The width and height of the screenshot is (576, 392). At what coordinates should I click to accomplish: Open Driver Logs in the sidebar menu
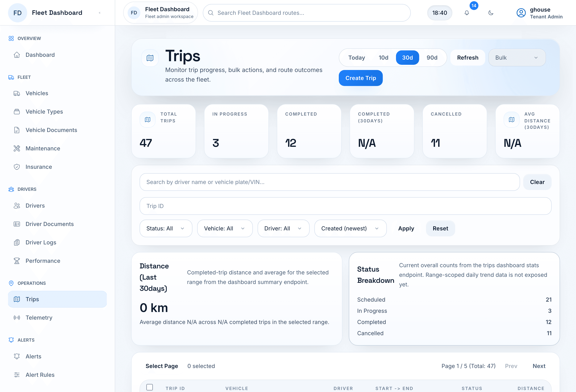point(57,242)
